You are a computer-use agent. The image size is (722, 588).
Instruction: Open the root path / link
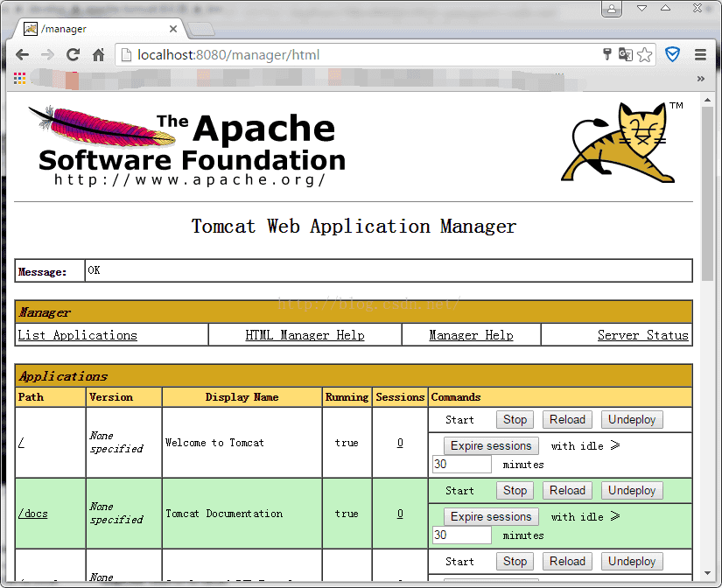pyautogui.click(x=21, y=443)
